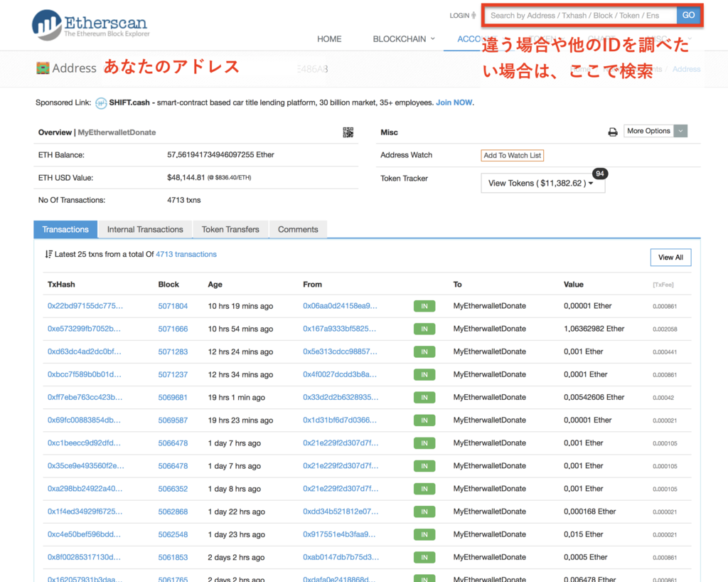Viewport: 728px width, 582px height.
Task: Open block 5066352
Action: pos(173,489)
